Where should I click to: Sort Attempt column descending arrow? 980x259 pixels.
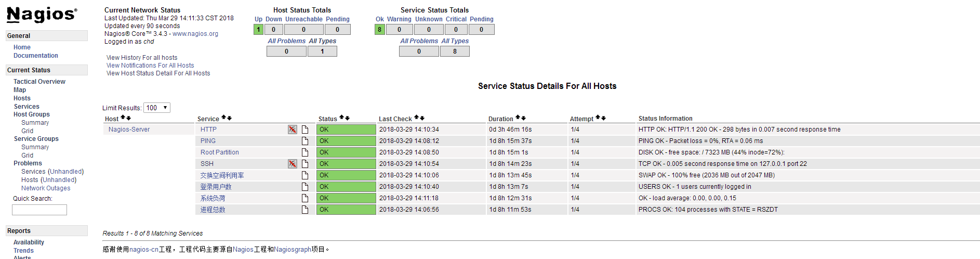click(x=603, y=118)
